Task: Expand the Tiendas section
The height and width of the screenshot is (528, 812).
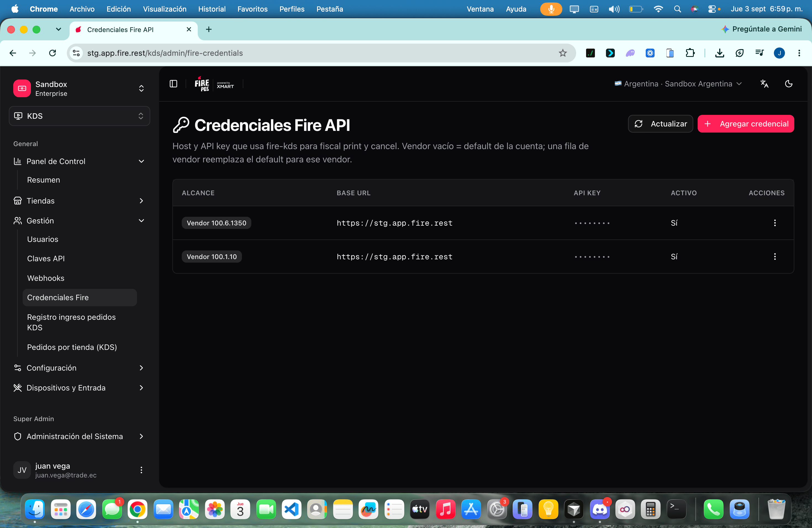Action: pyautogui.click(x=79, y=201)
